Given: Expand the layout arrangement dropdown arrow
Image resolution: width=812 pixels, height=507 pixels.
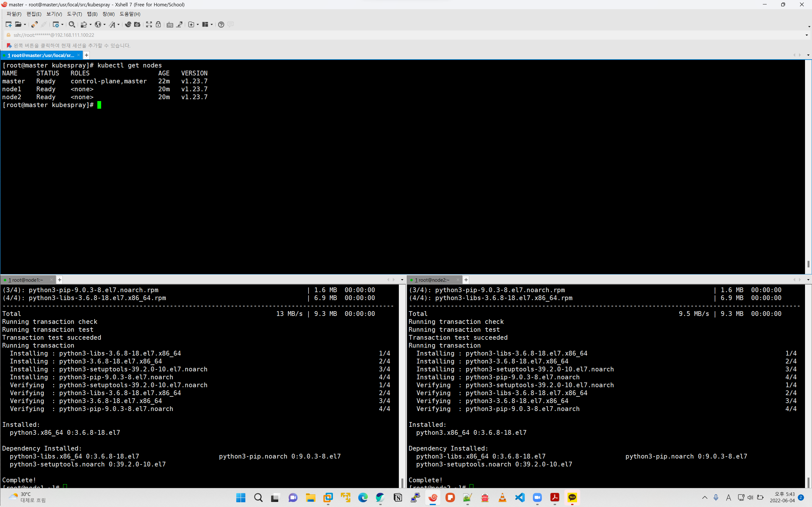Looking at the screenshot, I should point(212,24).
